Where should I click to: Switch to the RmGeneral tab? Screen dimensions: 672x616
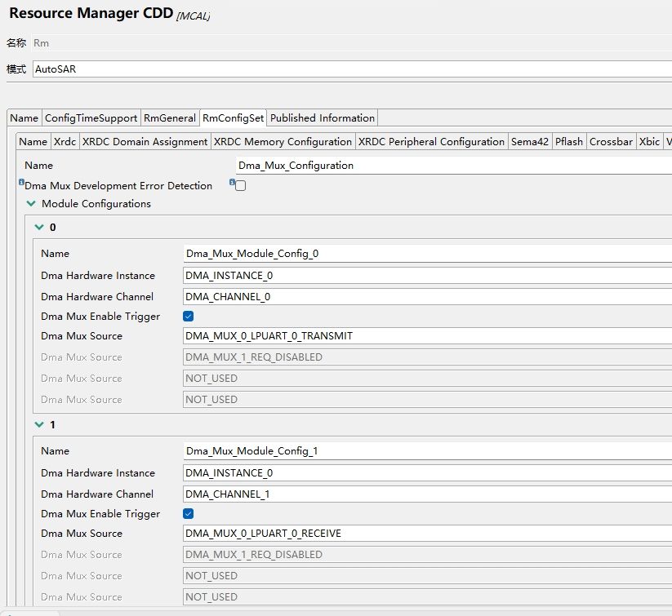point(170,118)
